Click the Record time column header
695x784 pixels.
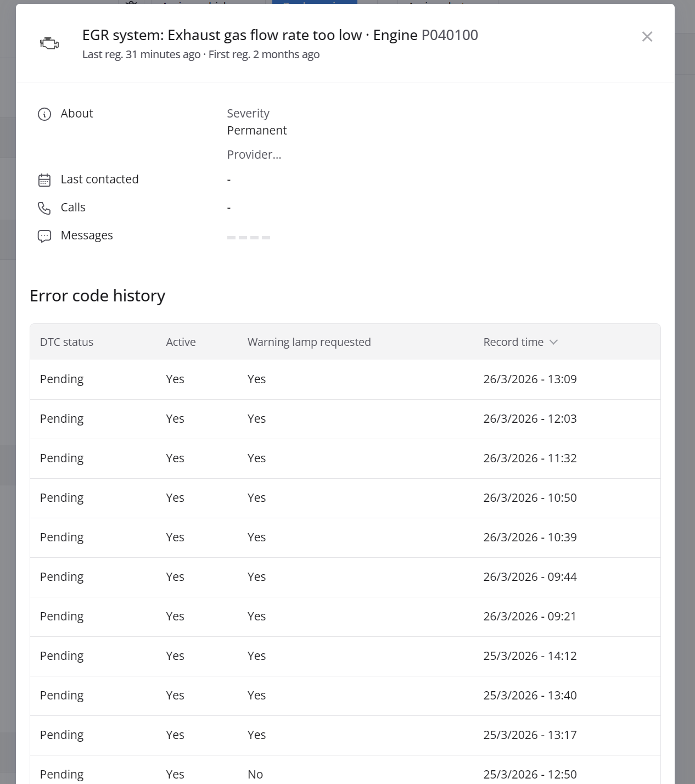[x=513, y=342]
